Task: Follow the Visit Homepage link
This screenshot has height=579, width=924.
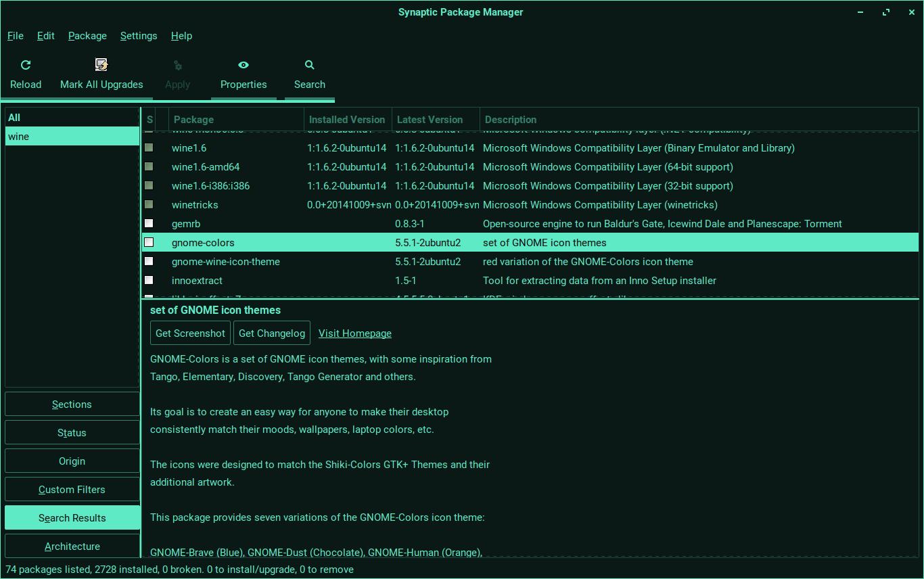Action: pyautogui.click(x=354, y=333)
